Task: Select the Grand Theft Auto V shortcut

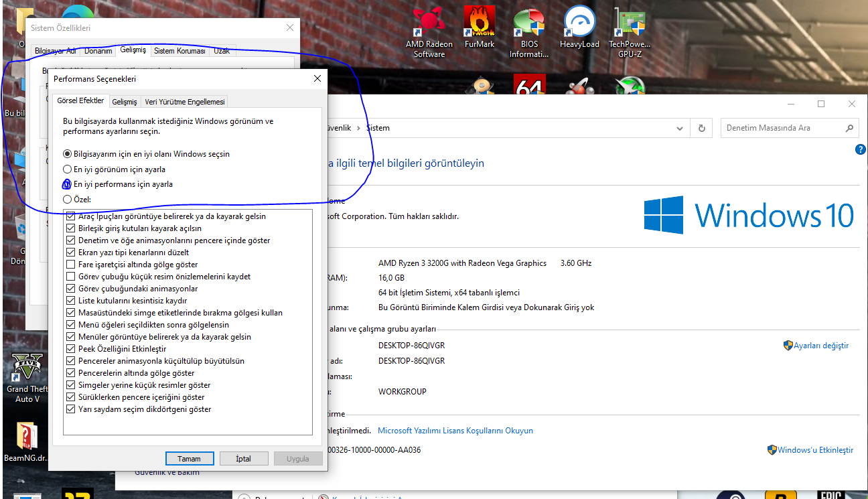Action: click(27, 378)
